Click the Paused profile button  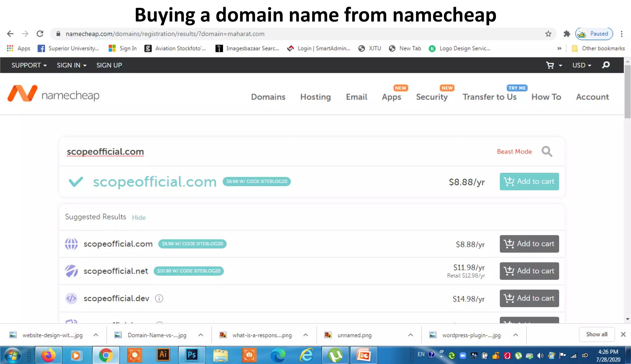[x=594, y=34]
